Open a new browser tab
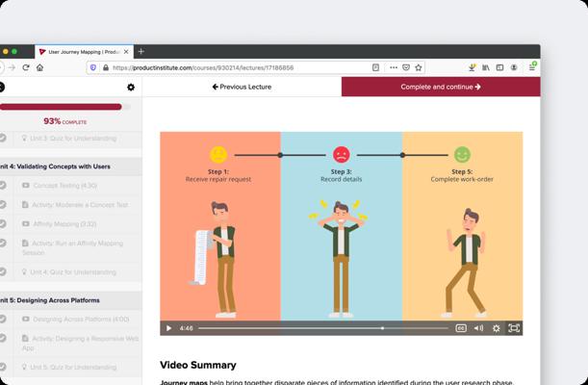 click(x=141, y=51)
